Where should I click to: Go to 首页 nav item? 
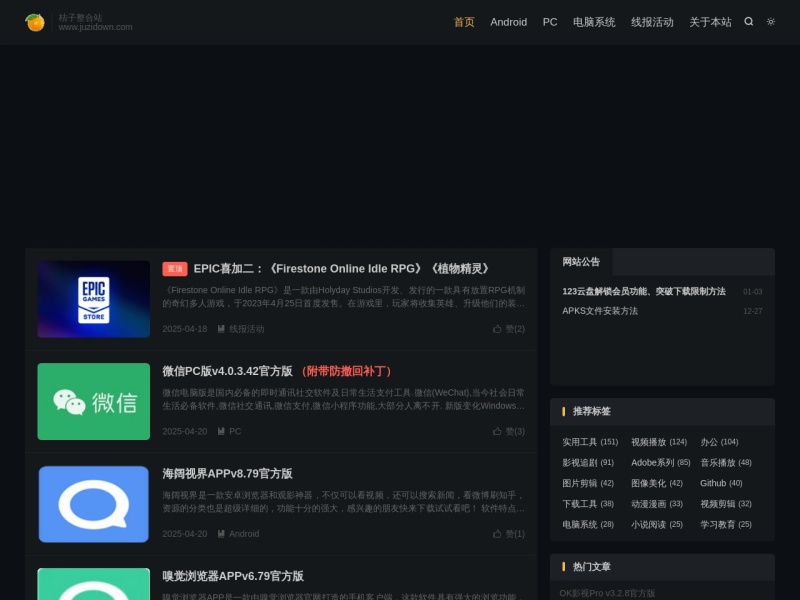click(464, 22)
